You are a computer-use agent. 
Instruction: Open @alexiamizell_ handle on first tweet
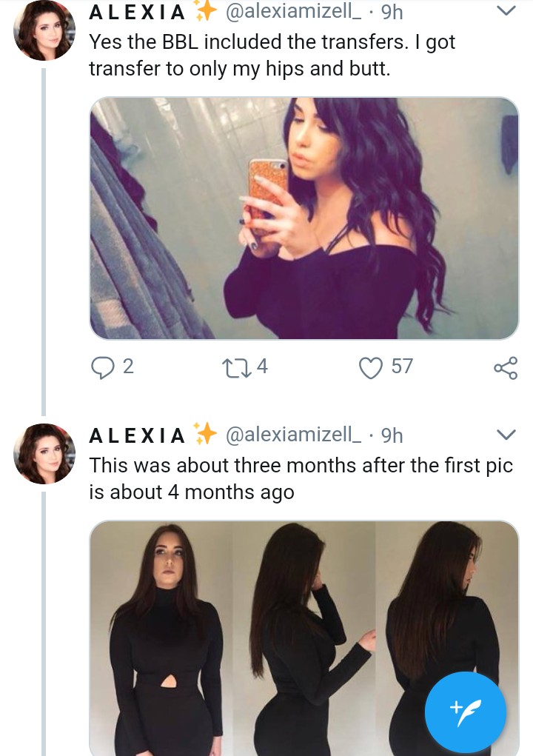(292, 12)
